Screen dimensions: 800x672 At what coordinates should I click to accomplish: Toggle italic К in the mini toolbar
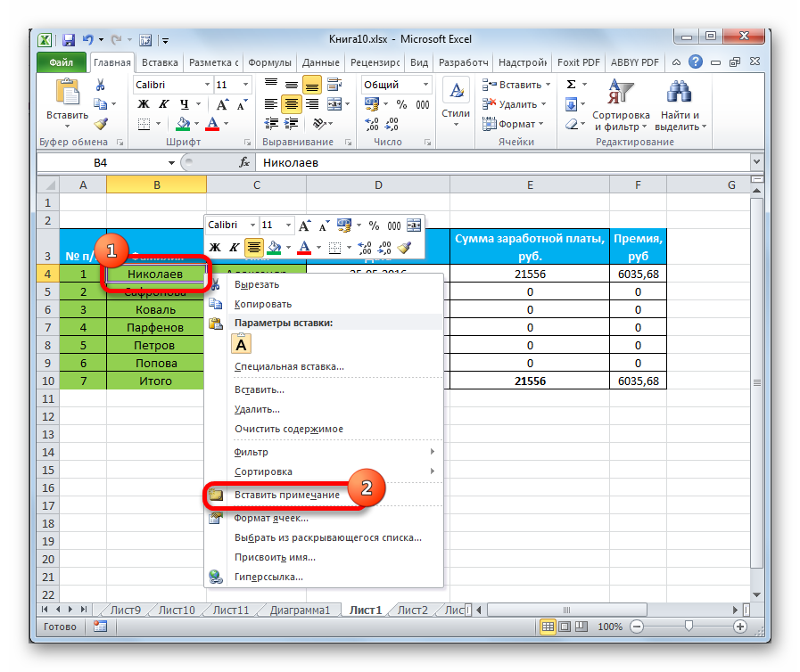(235, 248)
